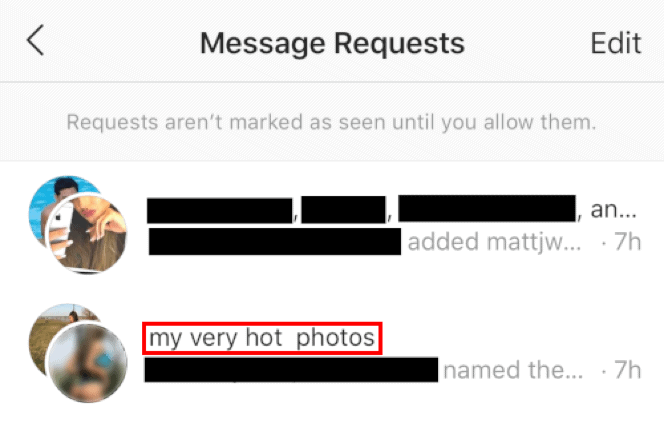This screenshot has width=664, height=427.
Task: Tap the third redacted username in top request
Action: [x=487, y=208]
